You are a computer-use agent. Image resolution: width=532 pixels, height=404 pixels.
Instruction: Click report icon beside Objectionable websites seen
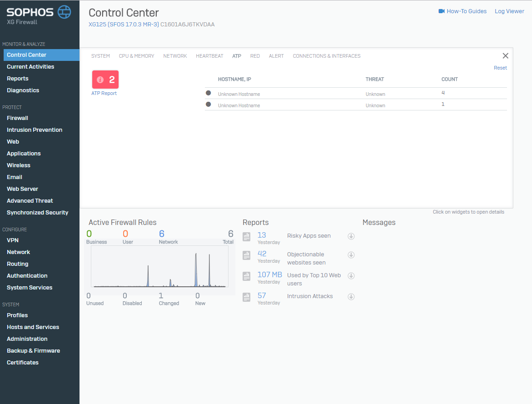coord(247,255)
